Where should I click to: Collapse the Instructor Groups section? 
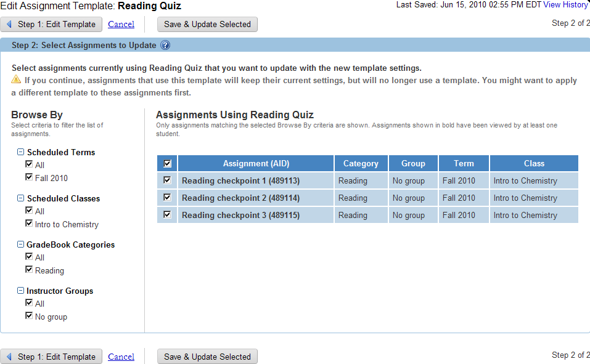20,291
